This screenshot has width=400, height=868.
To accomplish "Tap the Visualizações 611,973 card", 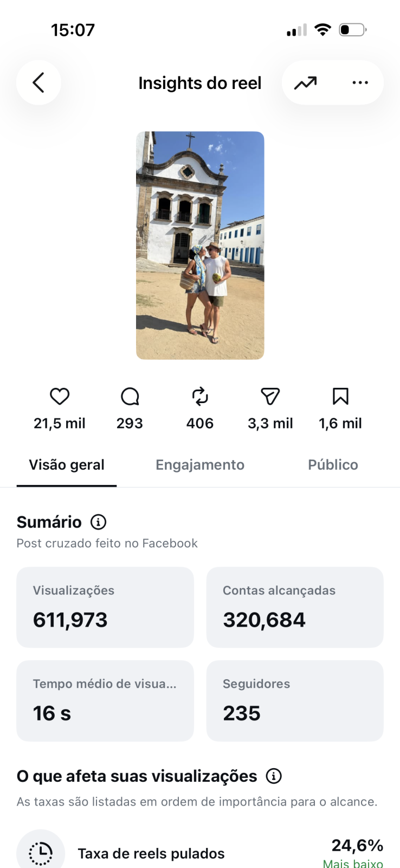I will tap(105, 607).
